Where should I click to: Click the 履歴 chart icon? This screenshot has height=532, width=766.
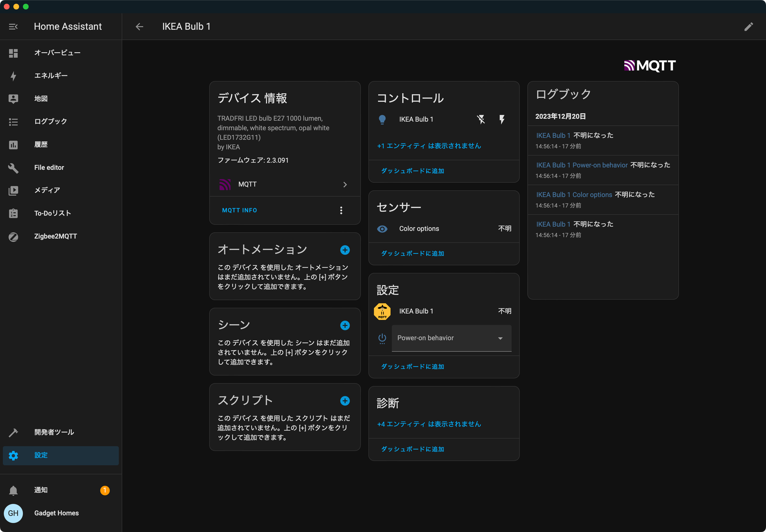[13, 145]
